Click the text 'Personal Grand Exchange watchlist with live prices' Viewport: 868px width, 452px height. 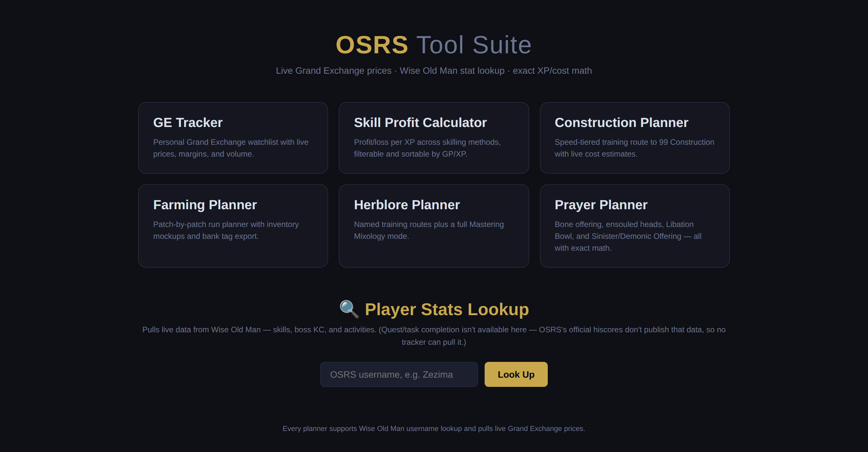point(231,148)
